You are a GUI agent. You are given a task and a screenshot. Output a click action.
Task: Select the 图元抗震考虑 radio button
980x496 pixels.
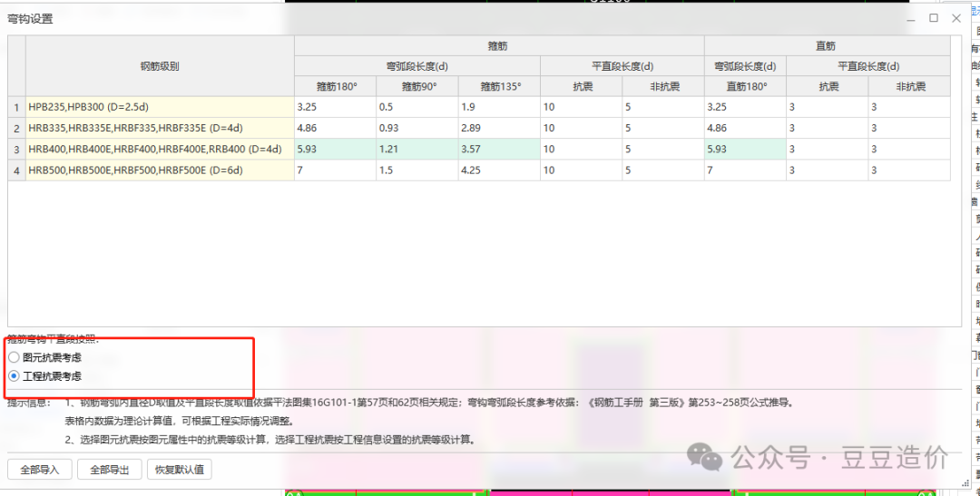pos(14,357)
